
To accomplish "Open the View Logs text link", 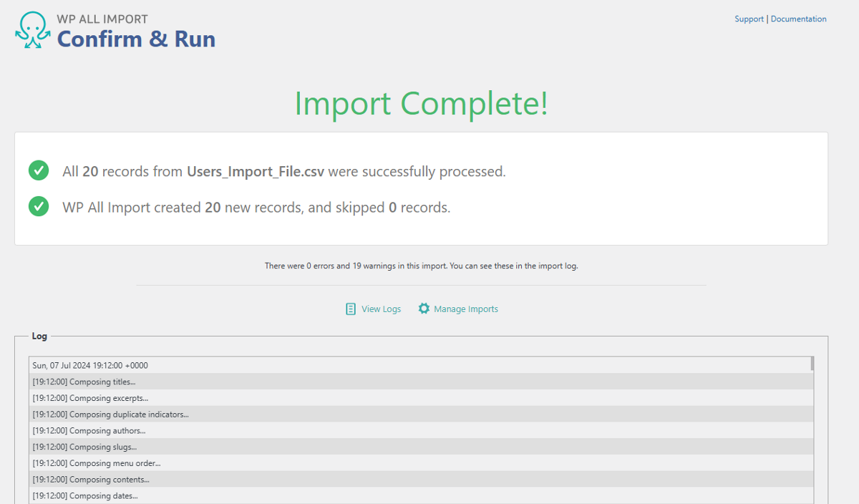I will (x=381, y=309).
